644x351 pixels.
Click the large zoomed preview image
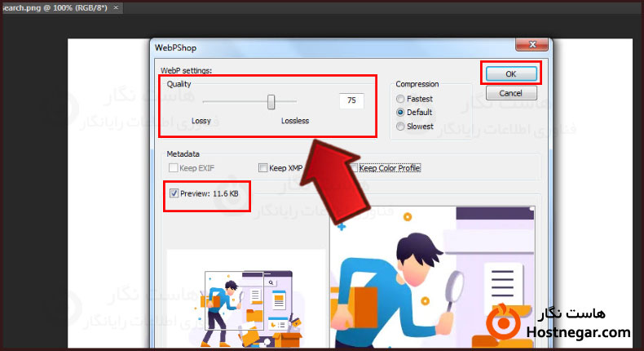click(x=432, y=278)
